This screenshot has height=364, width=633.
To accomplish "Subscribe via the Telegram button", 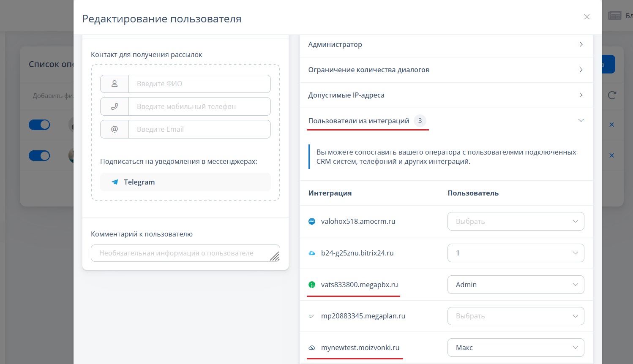I will coord(185,182).
